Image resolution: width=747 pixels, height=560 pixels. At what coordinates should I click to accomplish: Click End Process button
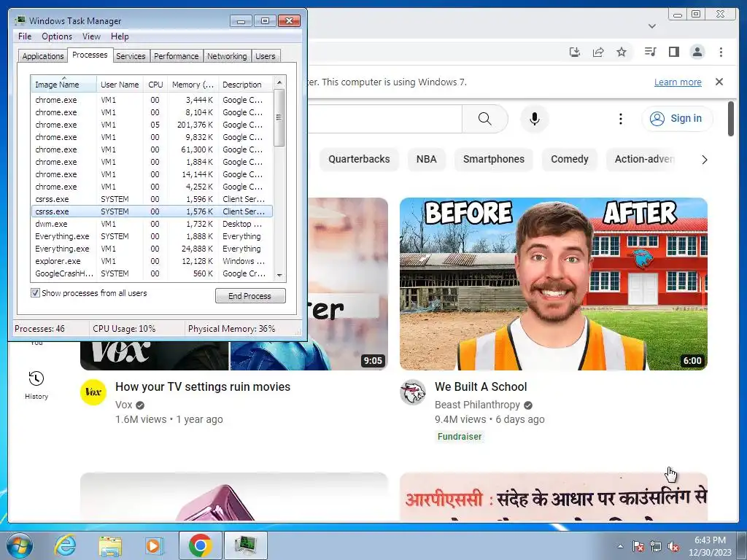coord(250,296)
